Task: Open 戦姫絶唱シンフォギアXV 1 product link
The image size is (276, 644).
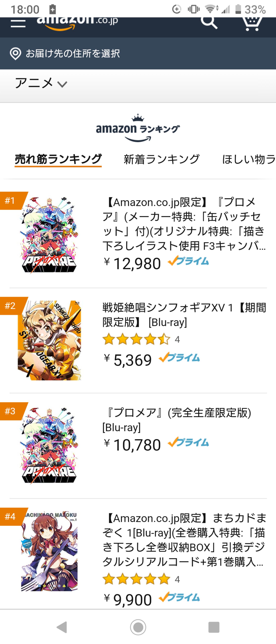Action: tap(184, 315)
